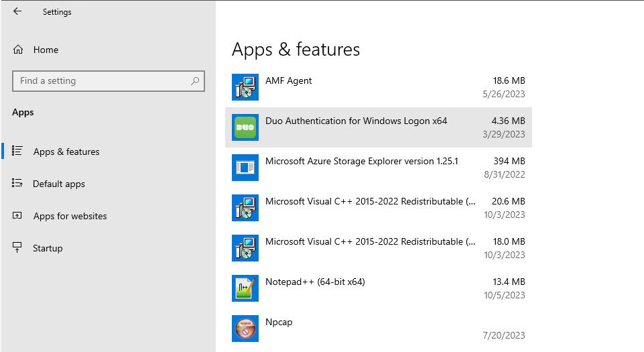
Task: Click the Apps sidebar section heading
Action: click(x=23, y=112)
